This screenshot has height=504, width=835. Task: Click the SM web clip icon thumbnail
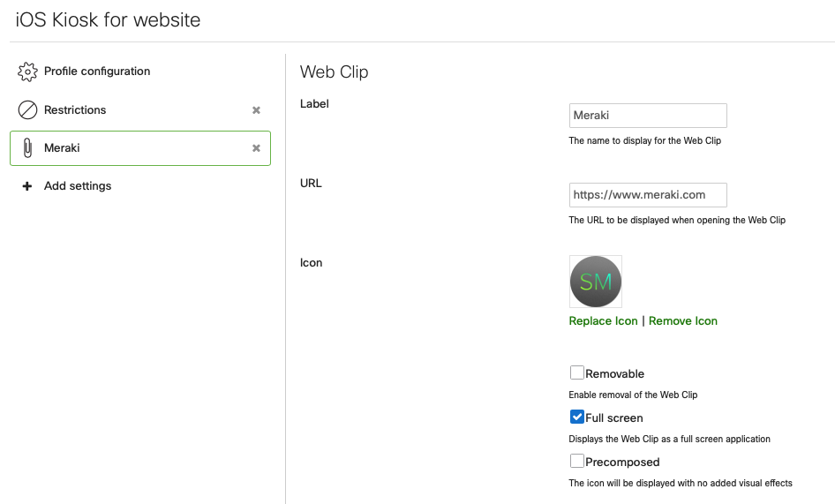tap(596, 282)
